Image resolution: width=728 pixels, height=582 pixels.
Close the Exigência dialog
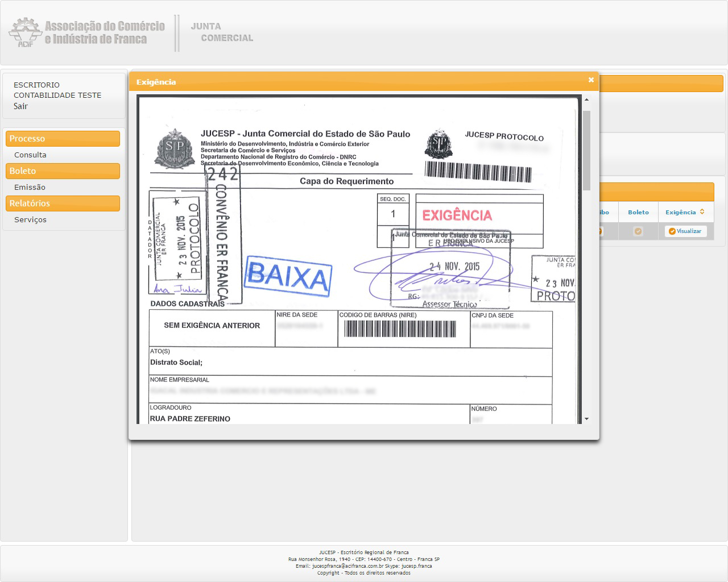coord(591,80)
